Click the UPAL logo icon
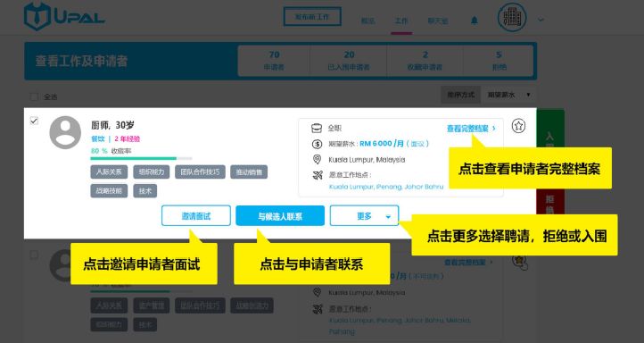Viewport: 644px width, 343px height. click(x=37, y=16)
